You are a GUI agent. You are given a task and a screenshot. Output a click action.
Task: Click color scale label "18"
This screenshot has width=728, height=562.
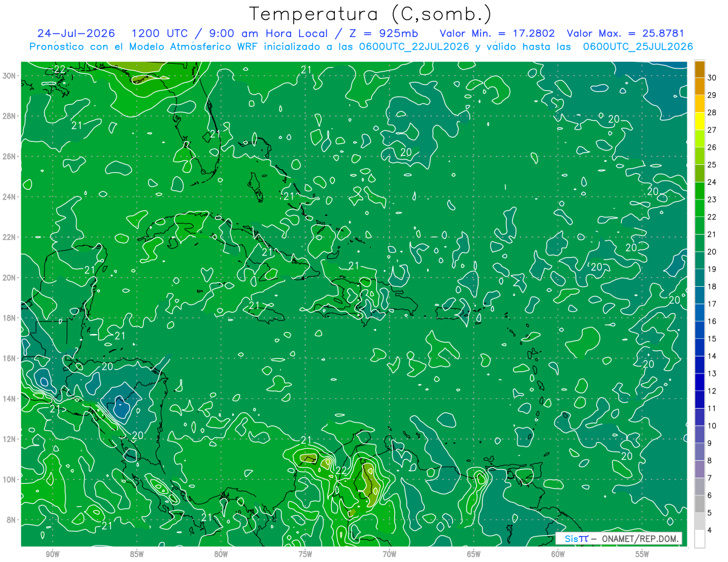[x=712, y=287]
